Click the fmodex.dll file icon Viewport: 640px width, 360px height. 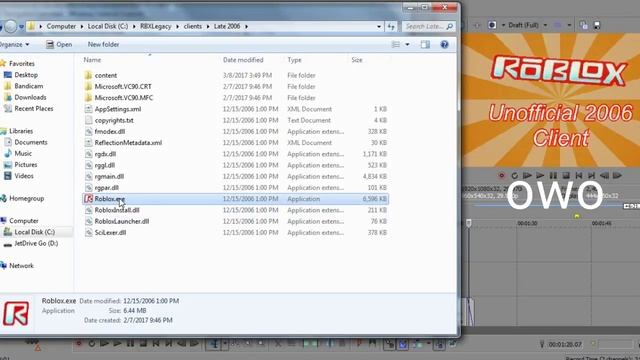[x=88, y=131]
